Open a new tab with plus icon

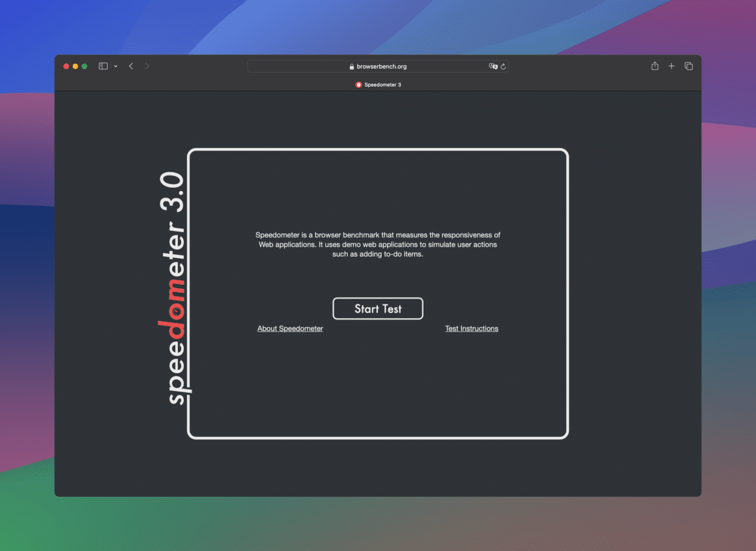pos(671,67)
